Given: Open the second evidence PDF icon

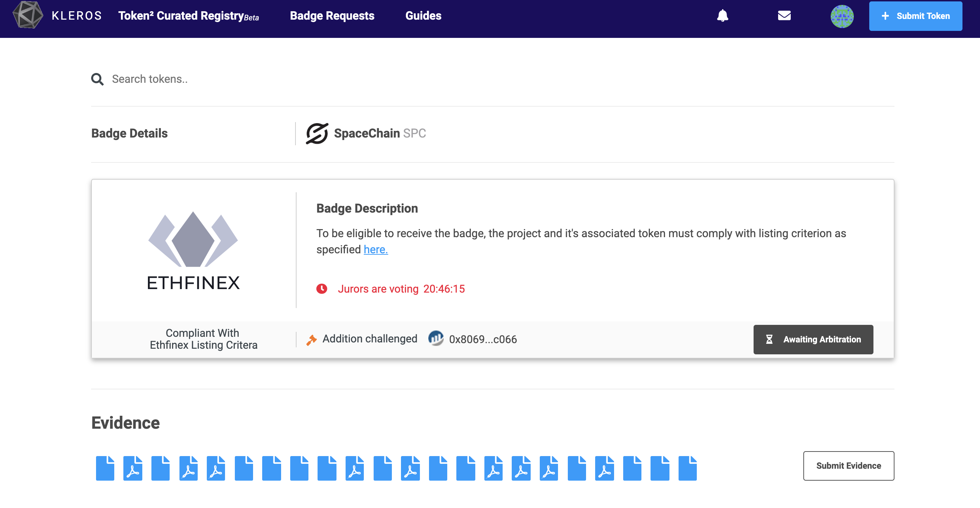Looking at the screenshot, I should pos(133,468).
